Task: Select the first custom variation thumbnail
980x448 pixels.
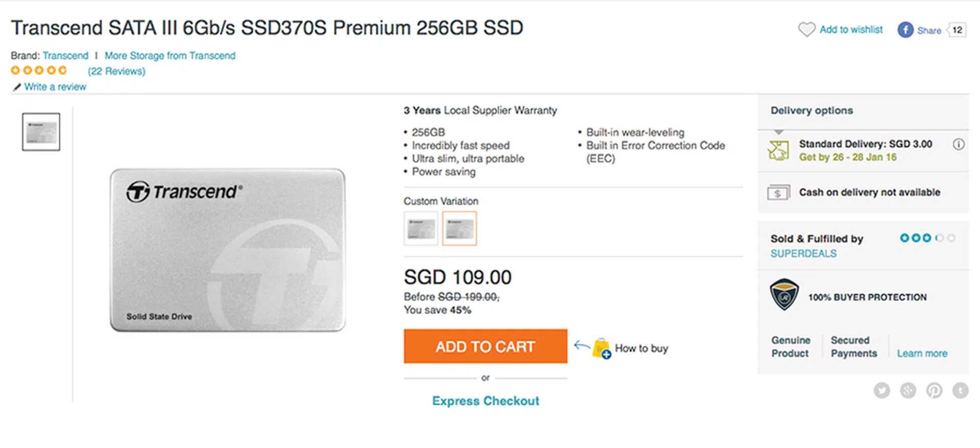Action: click(421, 229)
